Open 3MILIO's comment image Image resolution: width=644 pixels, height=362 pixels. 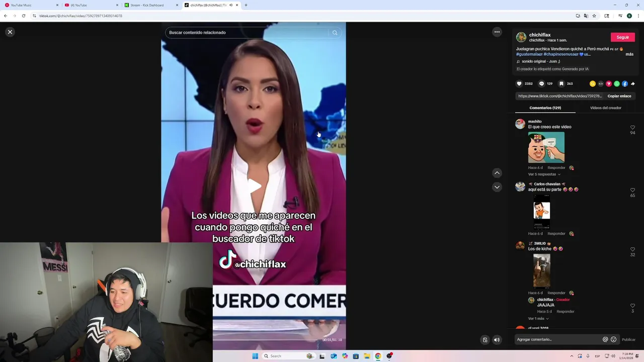pos(542,271)
